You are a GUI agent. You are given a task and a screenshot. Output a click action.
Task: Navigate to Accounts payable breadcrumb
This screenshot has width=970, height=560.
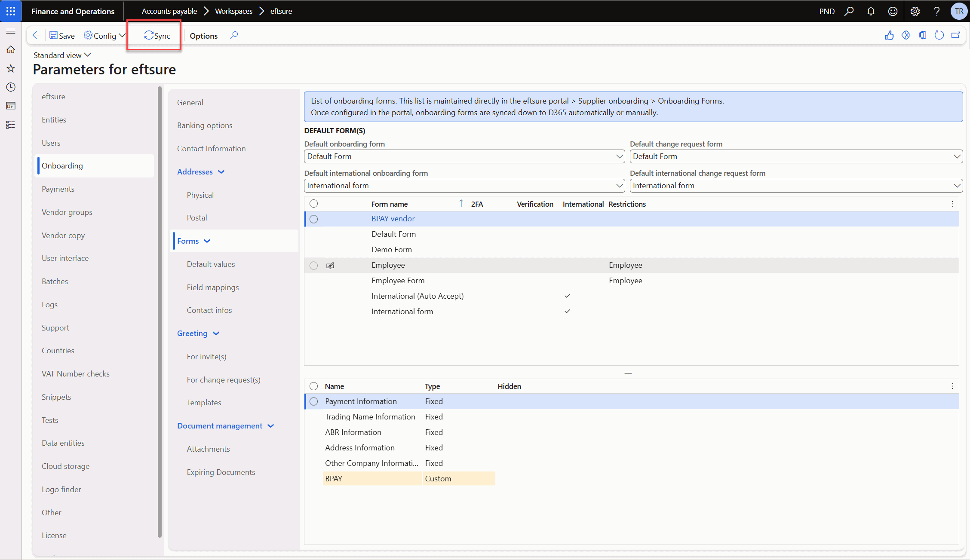pyautogui.click(x=169, y=11)
